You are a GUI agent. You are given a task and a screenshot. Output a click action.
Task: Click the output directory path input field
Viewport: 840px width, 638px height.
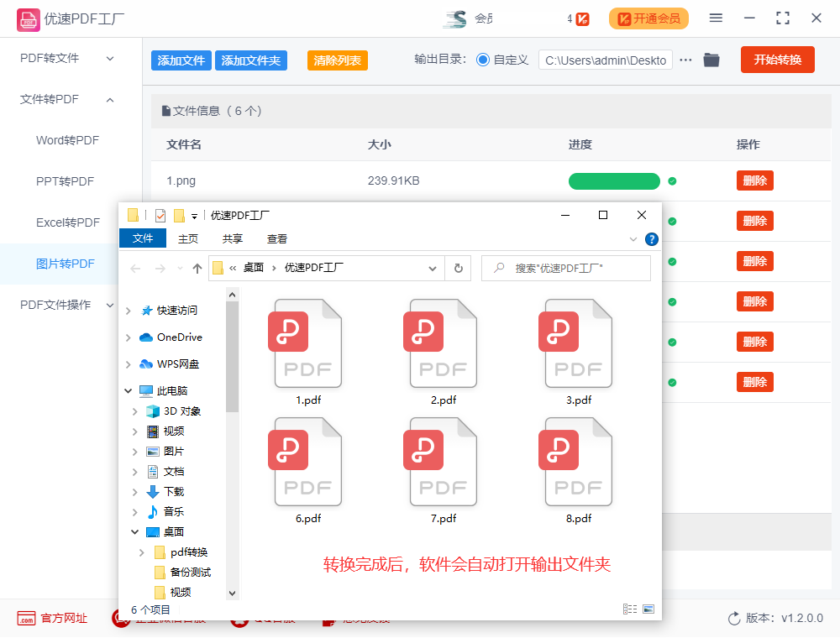[x=605, y=60]
